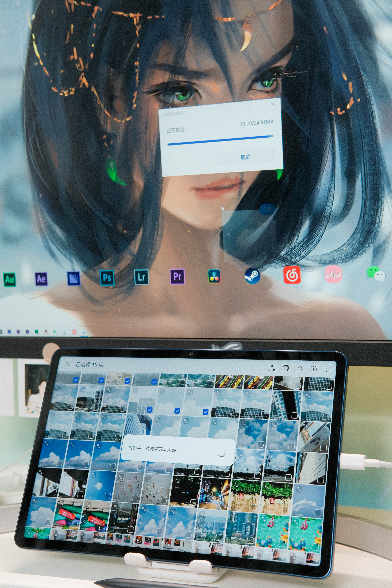
Task: Select the 24.70/24.91MB size text
Action: [x=257, y=123]
